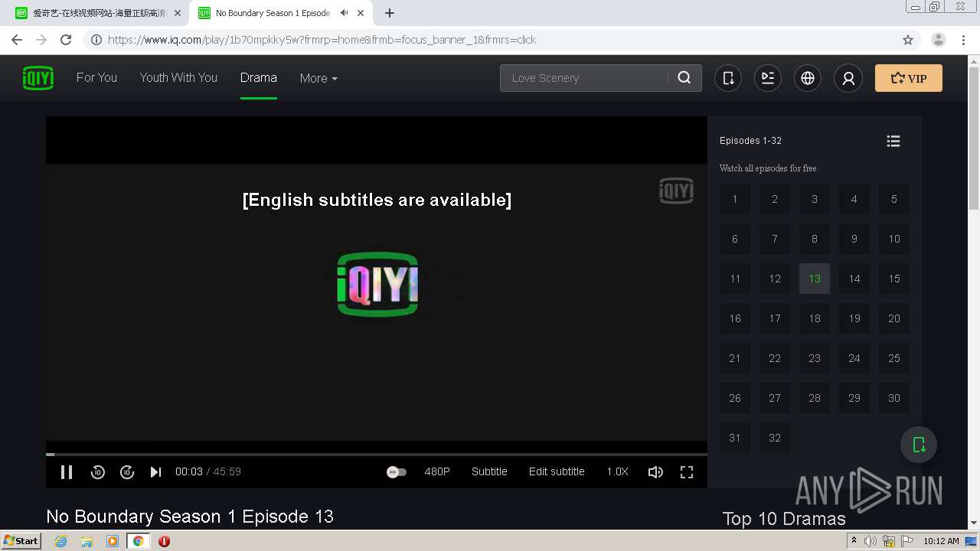Open the Windows Start menu
Viewport: 980px width, 551px height.
[x=21, y=541]
